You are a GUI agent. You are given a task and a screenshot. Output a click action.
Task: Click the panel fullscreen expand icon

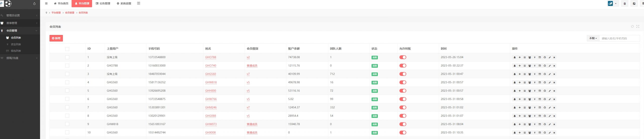pos(638,26)
